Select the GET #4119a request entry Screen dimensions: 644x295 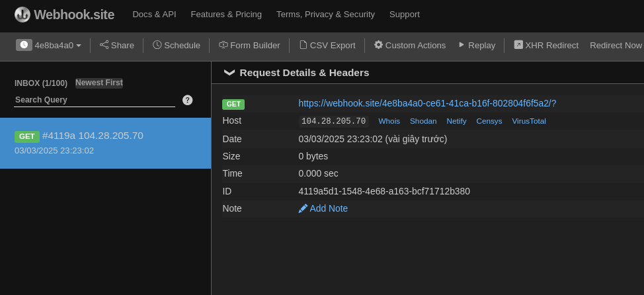pyautogui.click(x=105, y=143)
